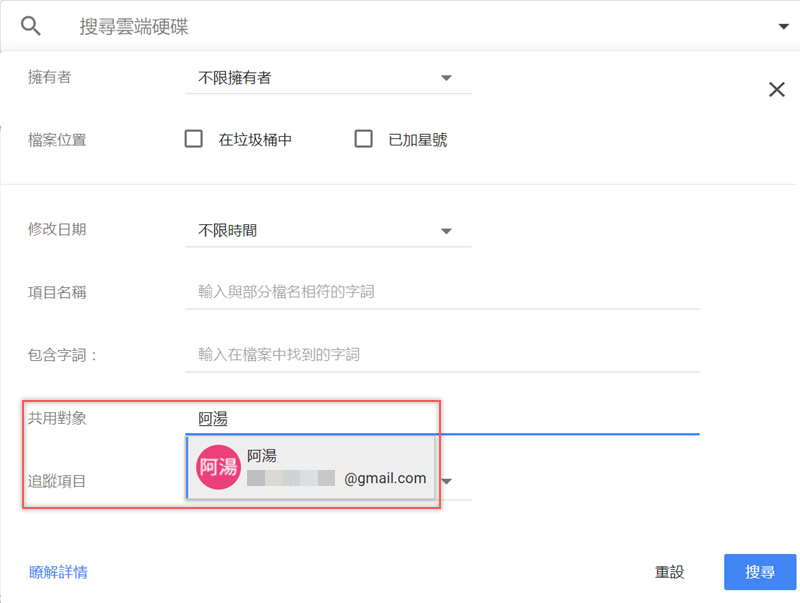This screenshot has height=603, width=800.
Task: Click the 阿湯 pink avatar icon
Action: 218,467
